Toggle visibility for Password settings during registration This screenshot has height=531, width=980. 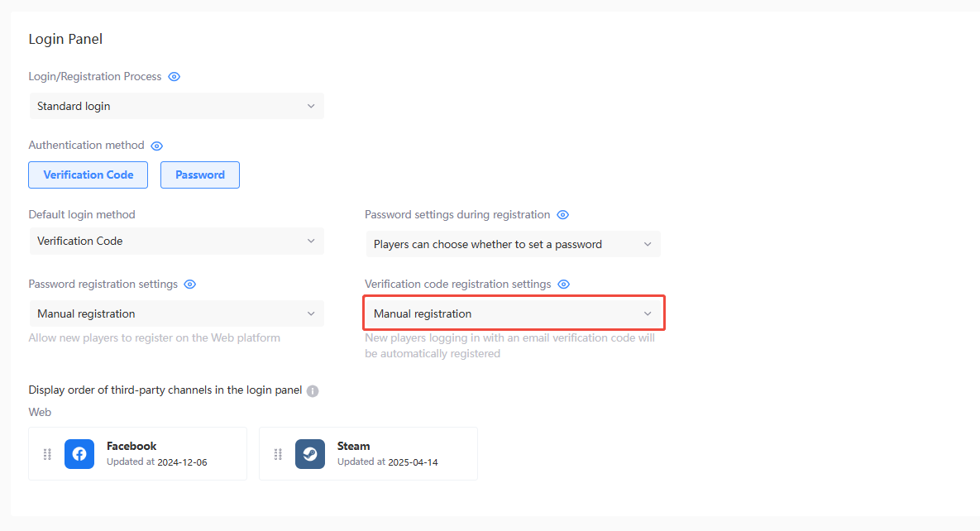(563, 214)
